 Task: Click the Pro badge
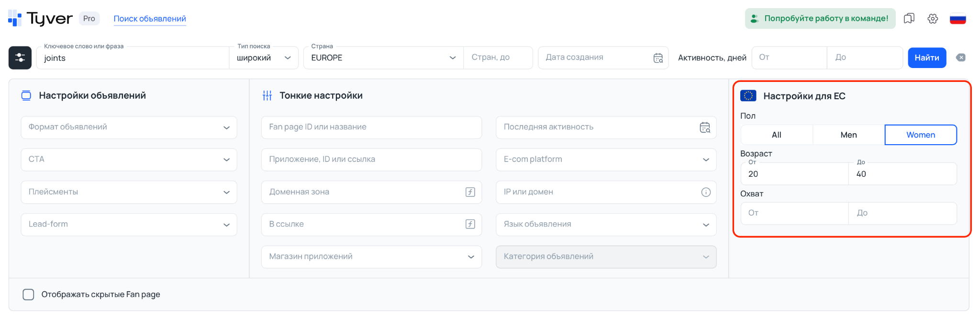(89, 19)
